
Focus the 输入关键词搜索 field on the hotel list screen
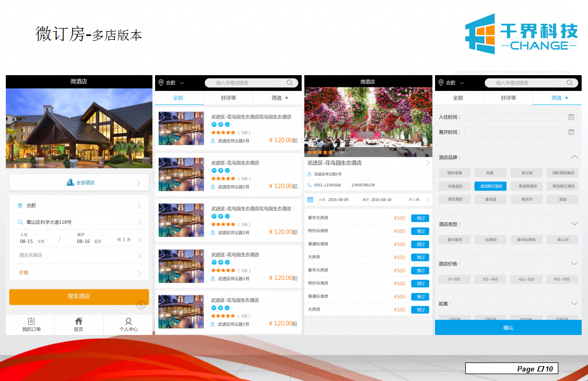(251, 83)
